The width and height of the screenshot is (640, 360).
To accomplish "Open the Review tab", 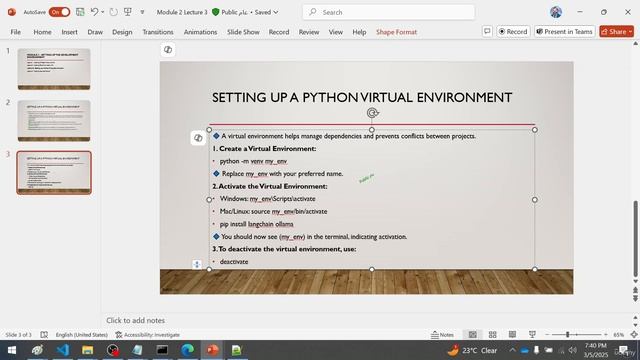I will 309,32.
